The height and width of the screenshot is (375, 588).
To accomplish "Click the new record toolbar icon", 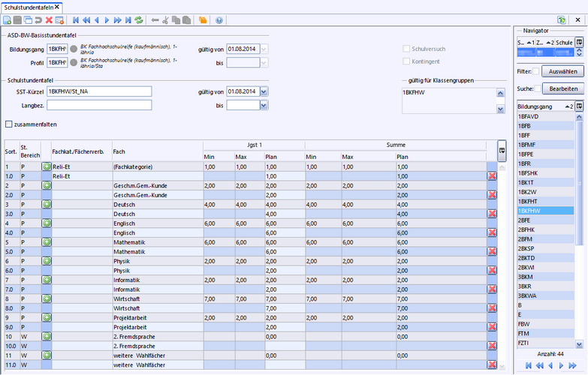I will (x=6, y=19).
